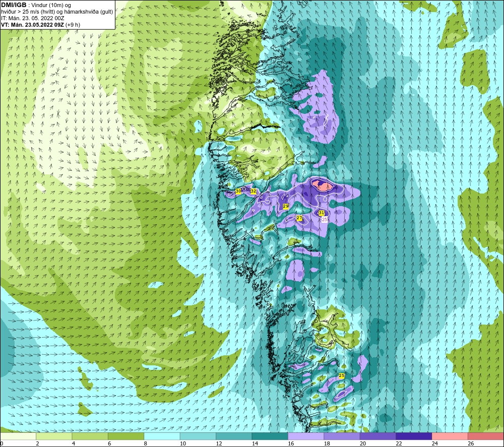Click the 'VT: Mán. 23.05.2022 09Z (+9 h)' line
Viewport: 504px width, 447px height.
[40, 24]
